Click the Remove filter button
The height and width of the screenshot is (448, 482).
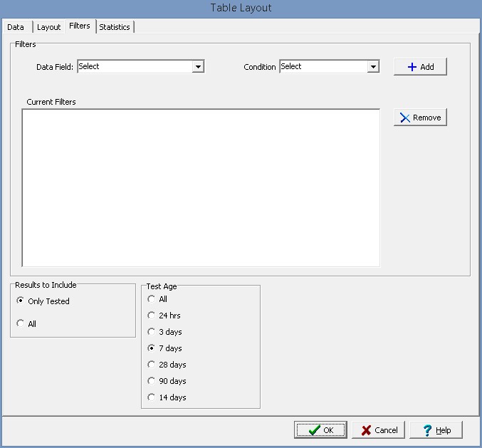(x=420, y=118)
